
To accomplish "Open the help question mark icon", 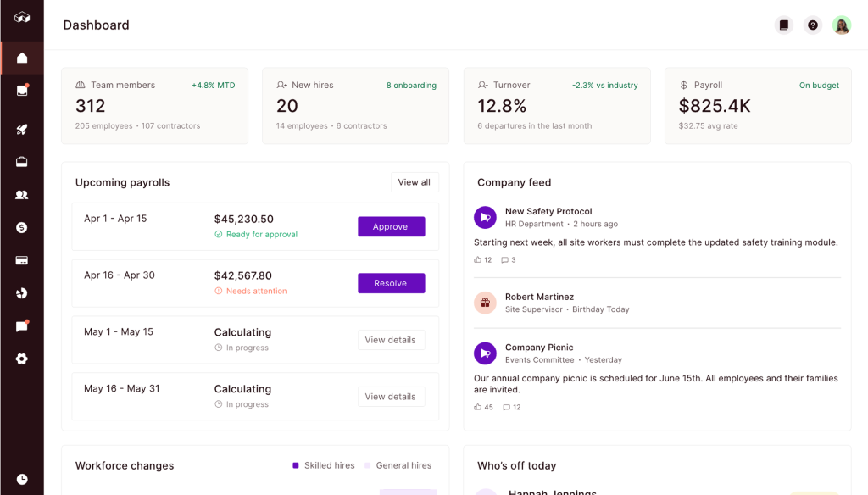I will [813, 25].
